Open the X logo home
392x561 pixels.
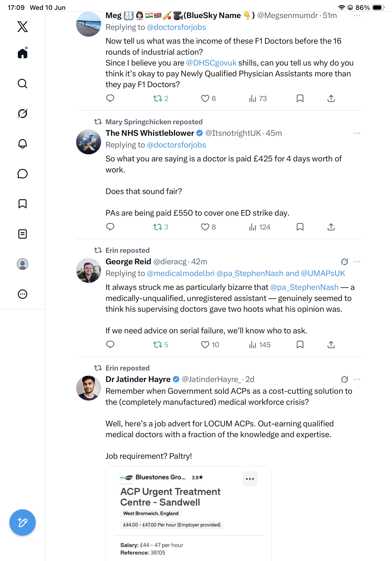(x=23, y=26)
